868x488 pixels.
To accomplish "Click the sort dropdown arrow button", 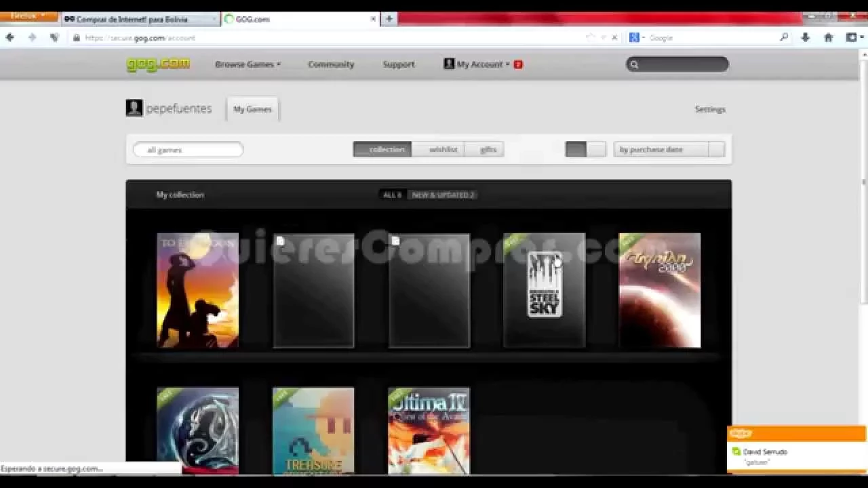I will (x=717, y=149).
